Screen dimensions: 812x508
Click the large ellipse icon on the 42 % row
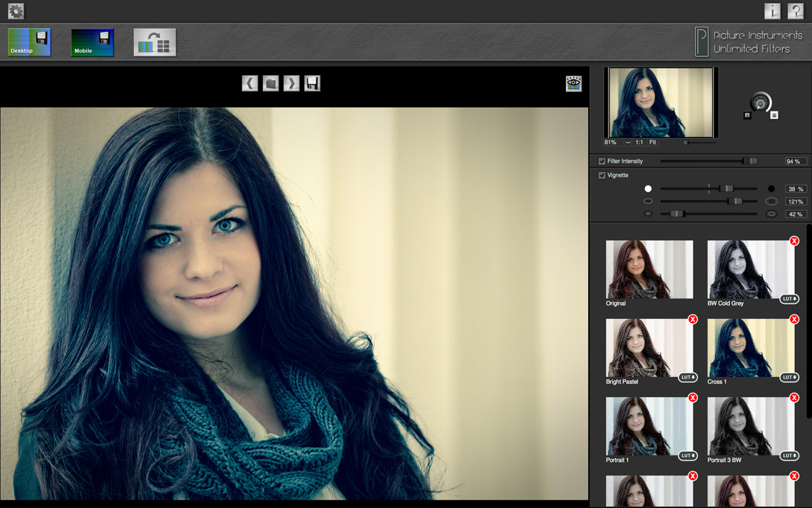tap(771, 214)
